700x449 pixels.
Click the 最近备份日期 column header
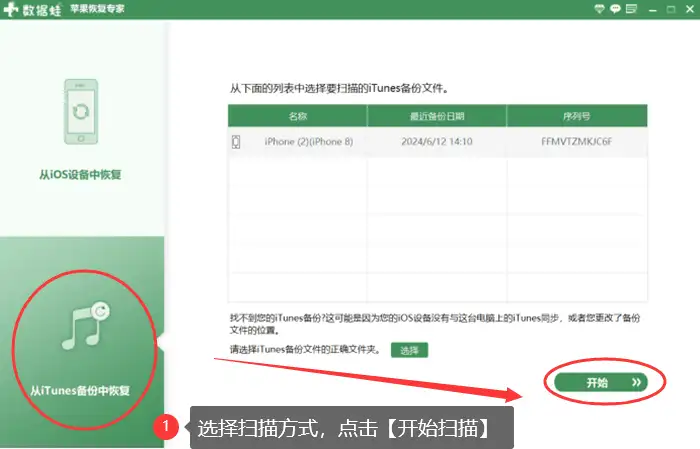(x=437, y=116)
